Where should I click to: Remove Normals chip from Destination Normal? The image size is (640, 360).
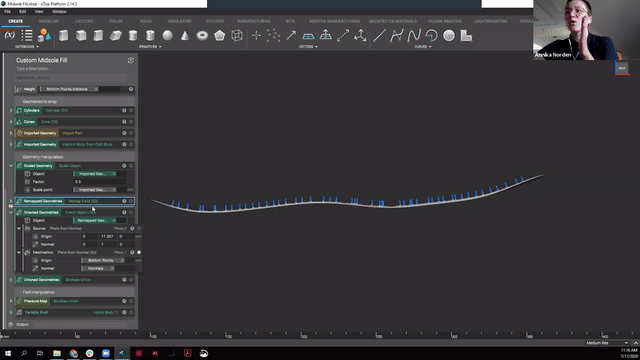pyautogui.click(x=112, y=268)
